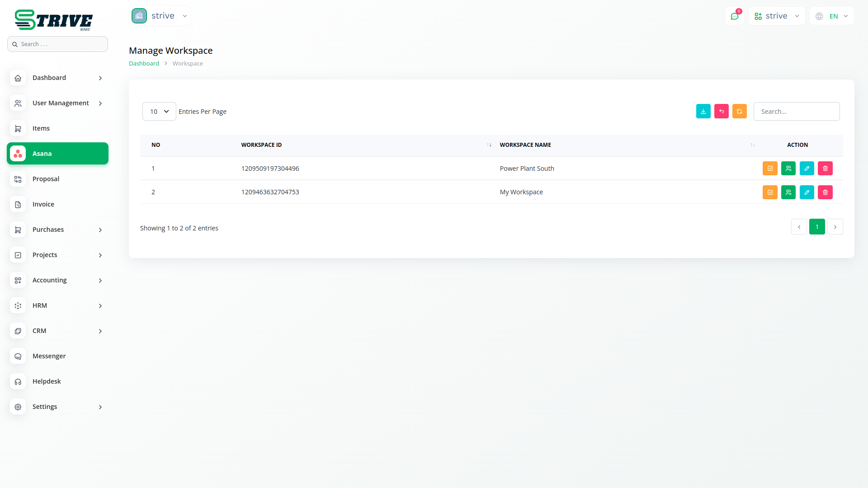Viewport: 868px width, 488px height.
Task: Click the sidebar search box
Action: coord(57,44)
